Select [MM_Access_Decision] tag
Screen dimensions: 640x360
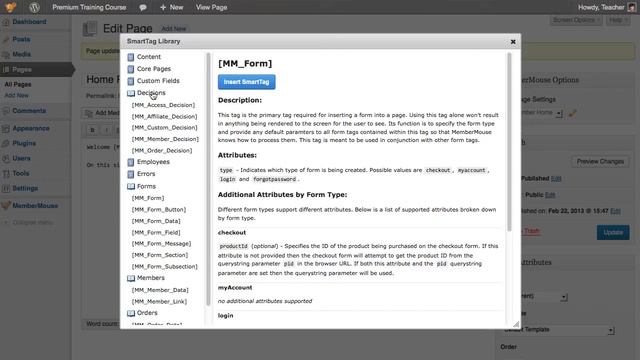coord(163,105)
